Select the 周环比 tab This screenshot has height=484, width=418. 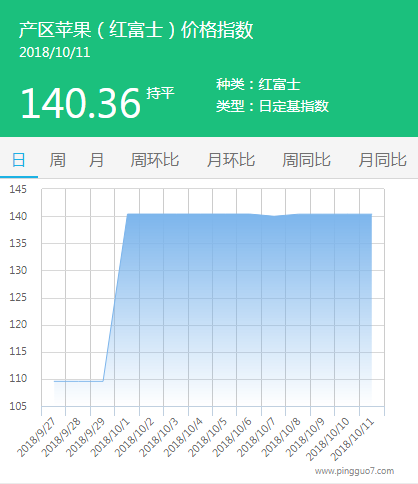coord(155,160)
